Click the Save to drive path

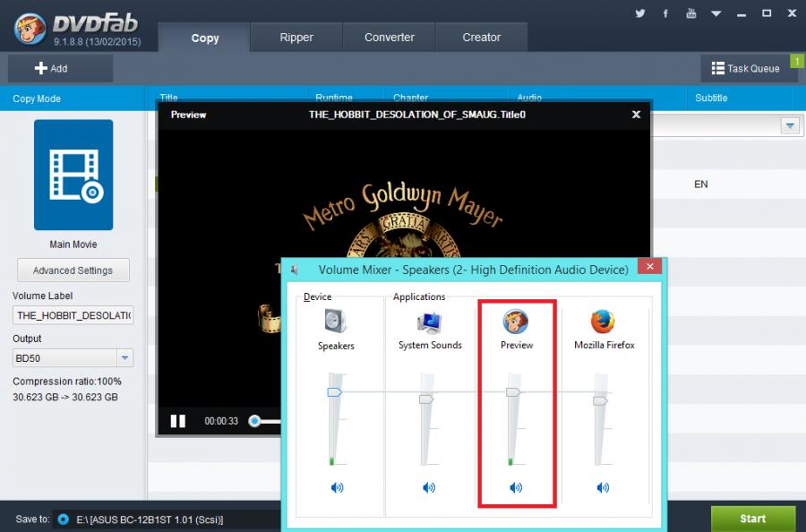point(150,519)
